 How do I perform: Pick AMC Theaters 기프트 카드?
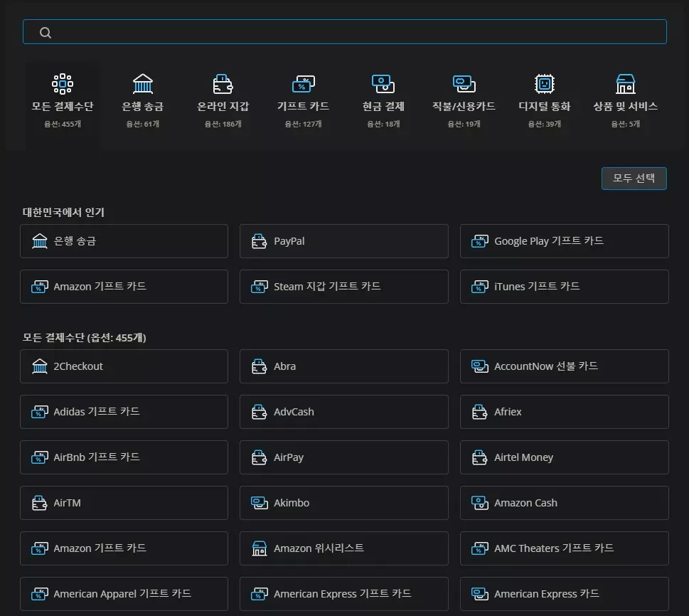[x=564, y=548]
